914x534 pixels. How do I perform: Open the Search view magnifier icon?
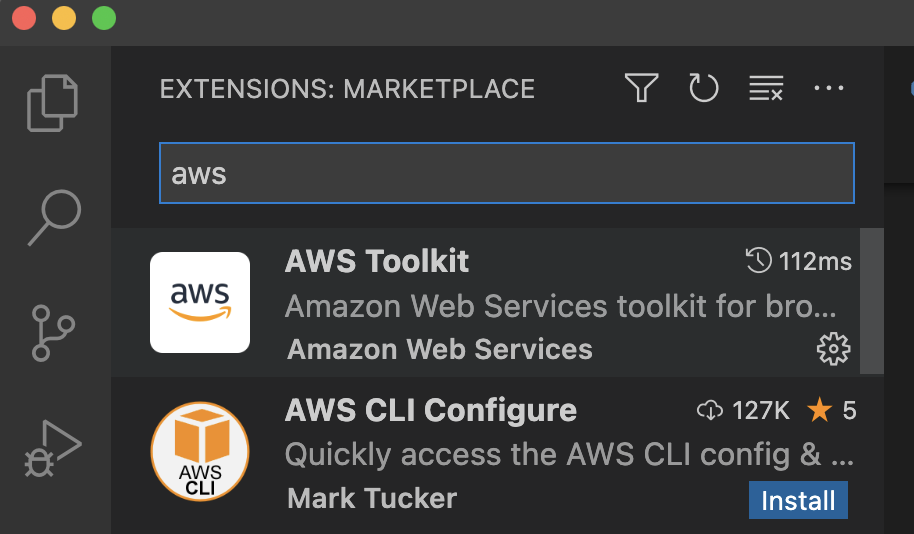coord(55,217)
